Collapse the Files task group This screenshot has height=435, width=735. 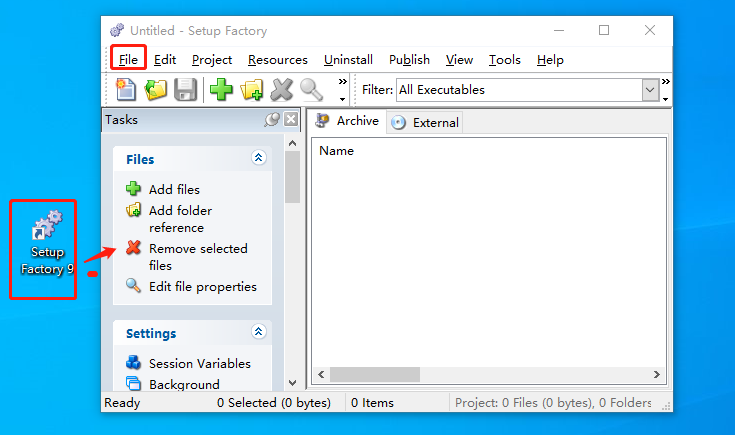[258, 158]
